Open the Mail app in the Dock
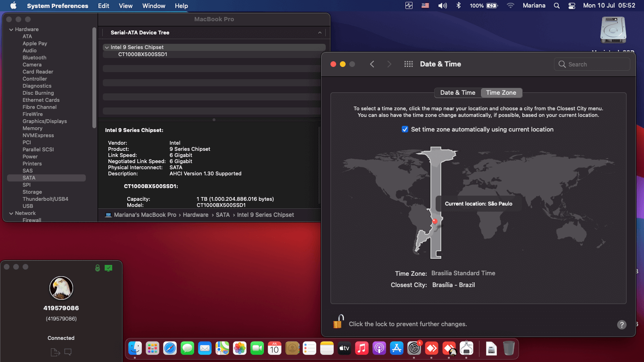 point(205,348)
